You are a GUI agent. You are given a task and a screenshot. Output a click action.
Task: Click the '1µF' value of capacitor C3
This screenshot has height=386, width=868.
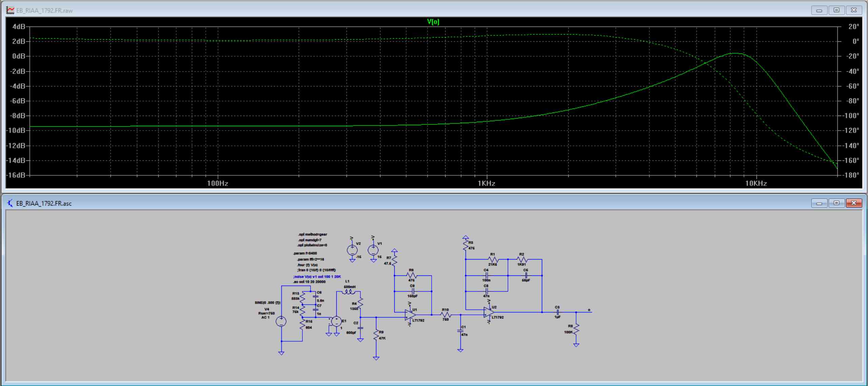557,317
